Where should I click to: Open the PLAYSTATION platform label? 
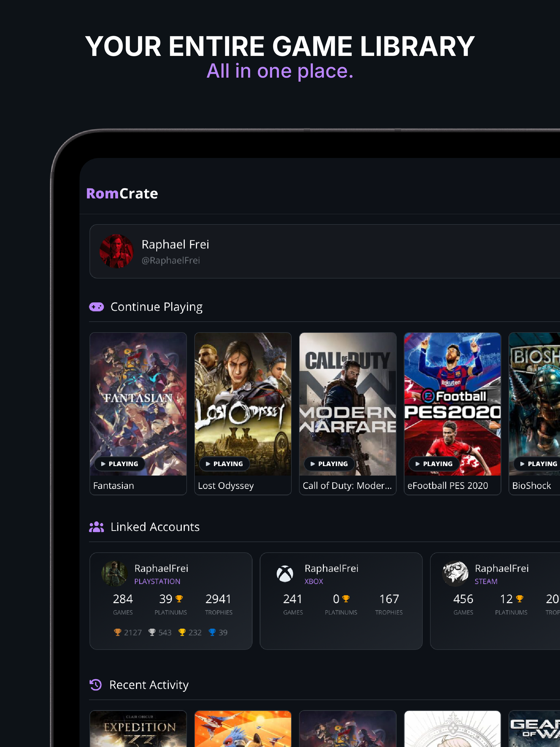coord(157,581)
